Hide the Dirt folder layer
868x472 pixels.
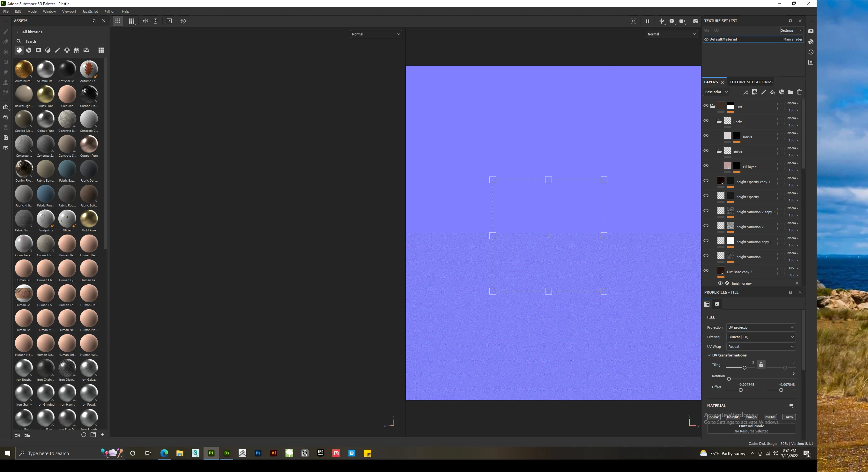click(706, 106)
